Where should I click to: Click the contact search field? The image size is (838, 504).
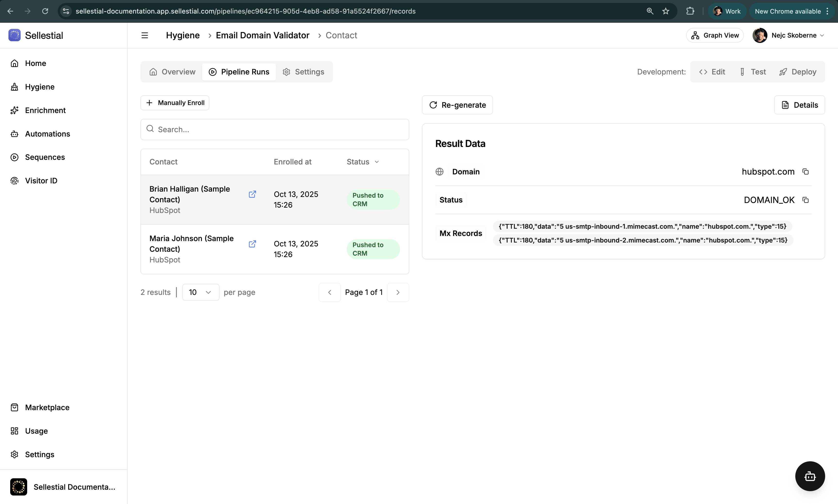coord(274,130)
